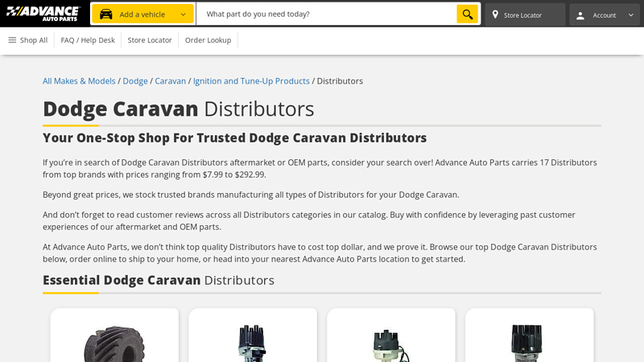Follow Ignition and Tune-Up Products breadcrumb
The width and height of the screenshot is (644, 362).
click(251, 81)
